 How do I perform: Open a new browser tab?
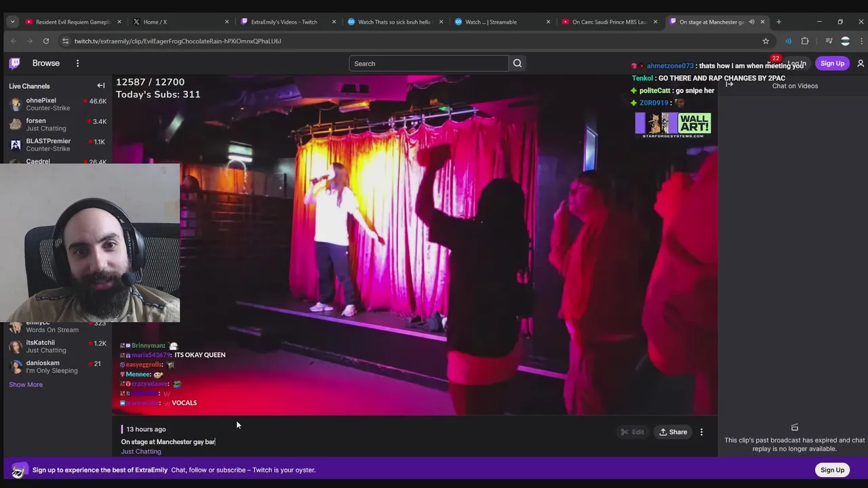[x=778, y=22]
